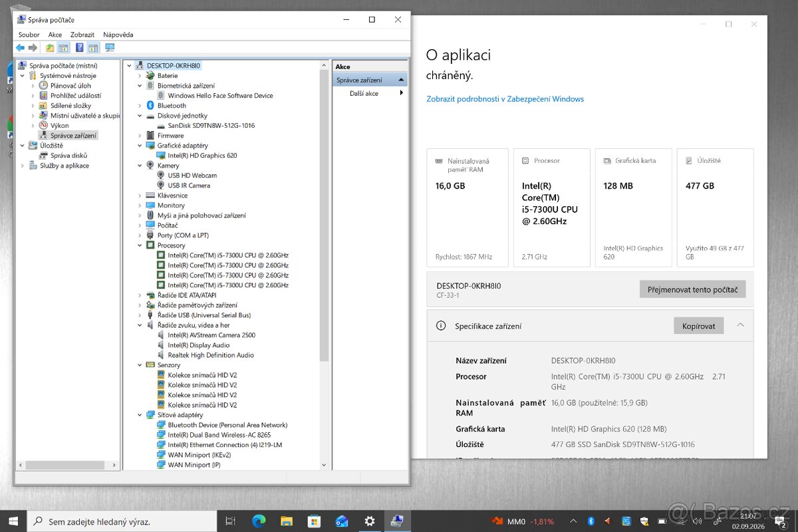Open the Zobrazit menu

(x=82, y=35)
